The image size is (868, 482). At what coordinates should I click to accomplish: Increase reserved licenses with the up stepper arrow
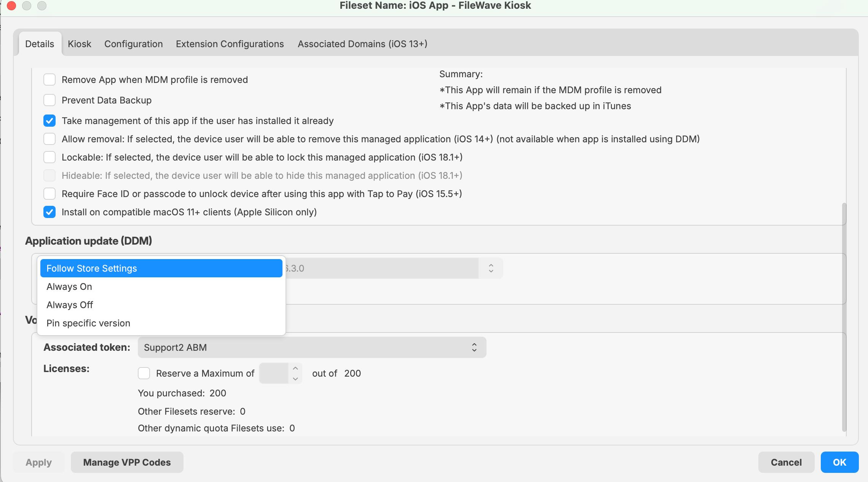click(x=295, y=368)
